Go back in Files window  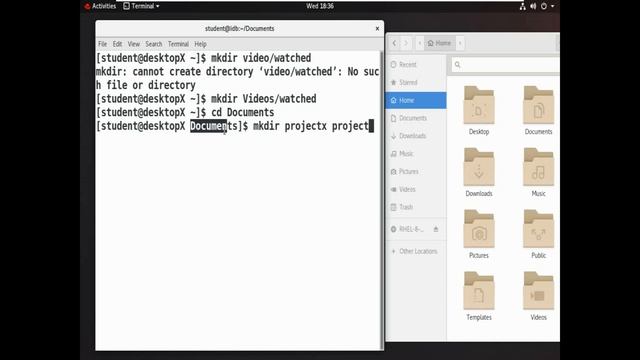click(x=394, y=43)
